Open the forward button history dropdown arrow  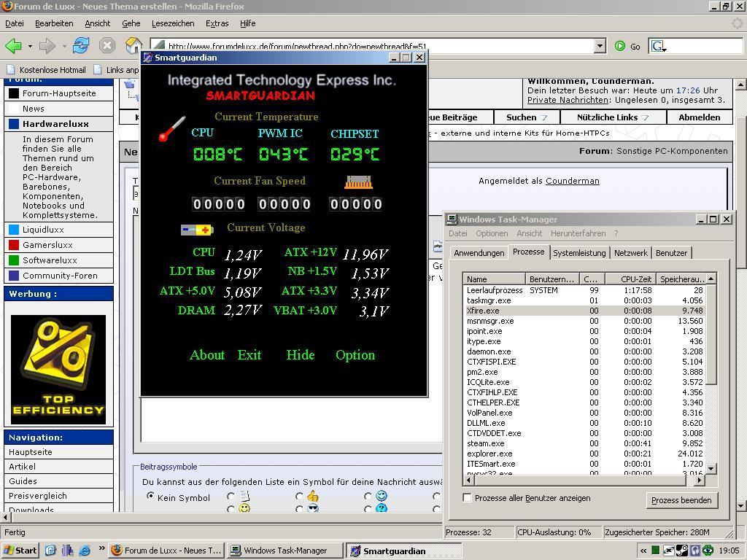[64, 46]
